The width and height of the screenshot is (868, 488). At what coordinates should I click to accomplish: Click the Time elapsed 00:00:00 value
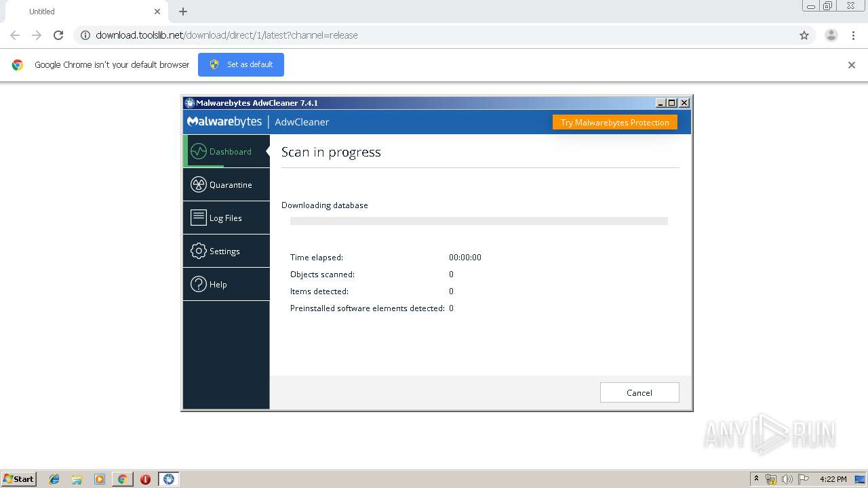click(465, 258)
